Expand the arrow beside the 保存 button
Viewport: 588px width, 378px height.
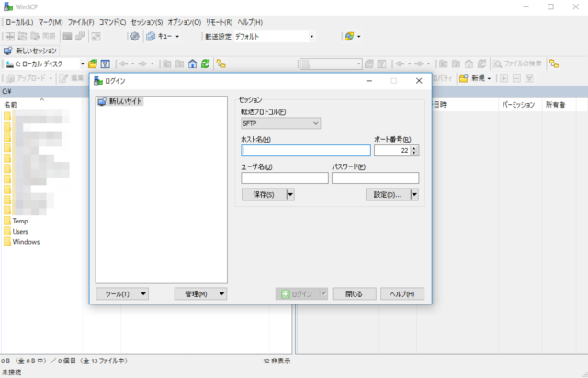coord(290,194)
